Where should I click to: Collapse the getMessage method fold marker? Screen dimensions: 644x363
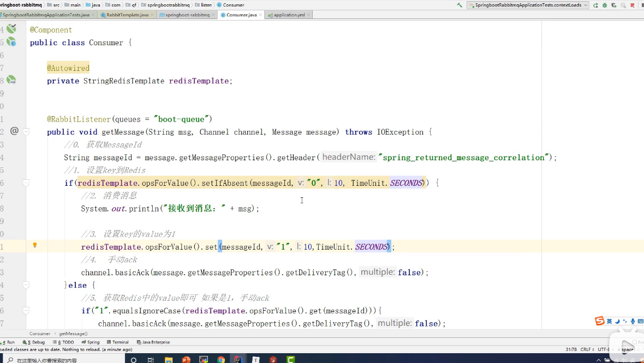[26, 131]
